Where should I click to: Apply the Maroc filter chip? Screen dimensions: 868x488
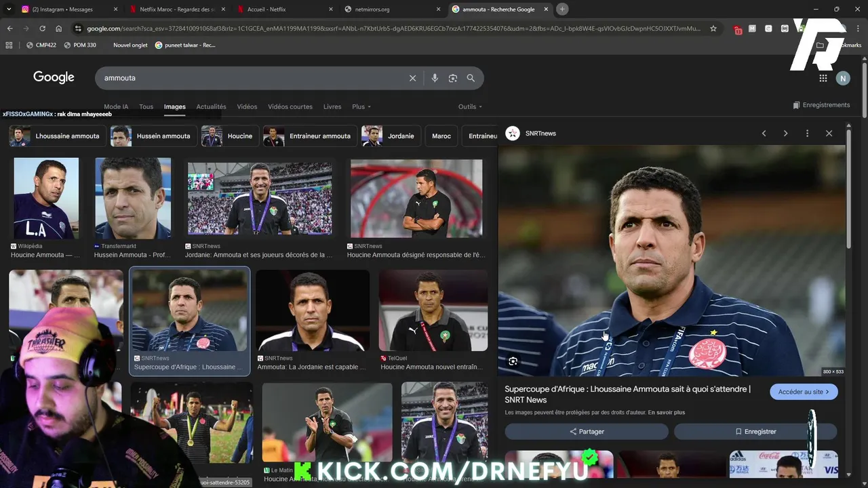point(441,136)
